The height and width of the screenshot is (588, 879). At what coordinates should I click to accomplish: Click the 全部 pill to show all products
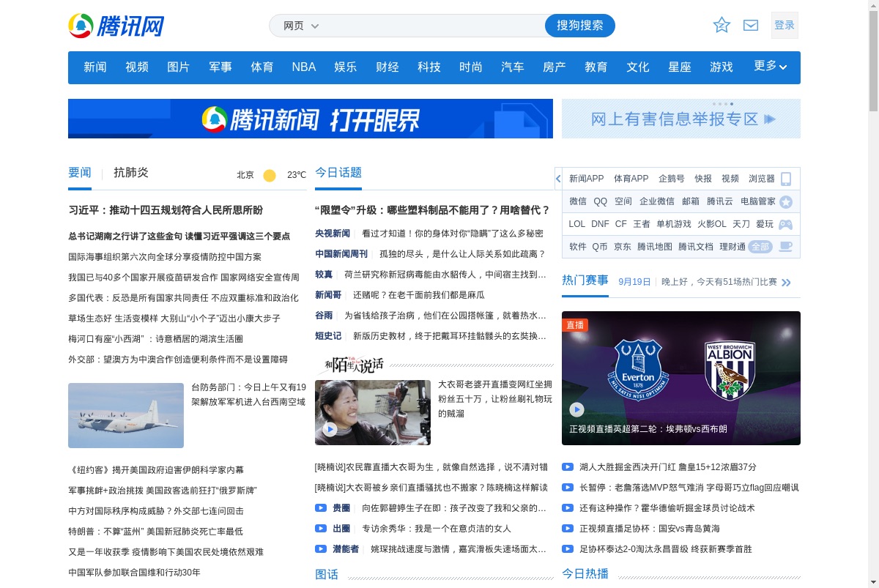pyautogui.click(x=760, y=247)
